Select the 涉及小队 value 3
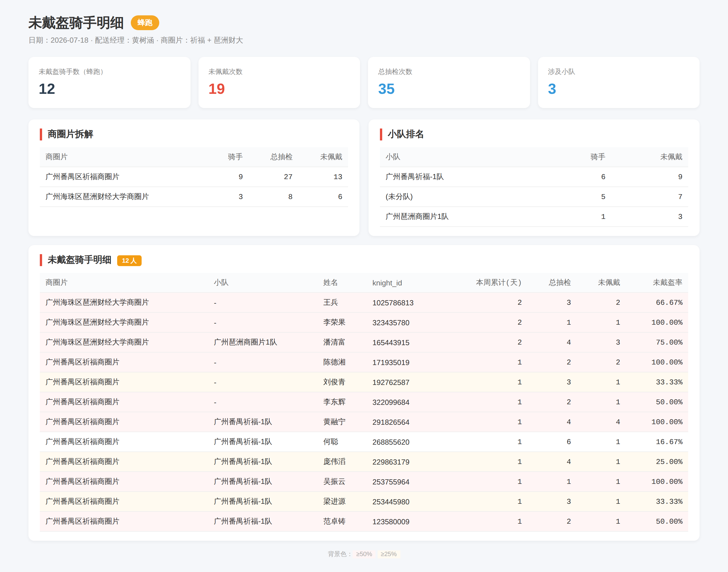The width and height of the screenshot is (728, 572). pos(552,89)
